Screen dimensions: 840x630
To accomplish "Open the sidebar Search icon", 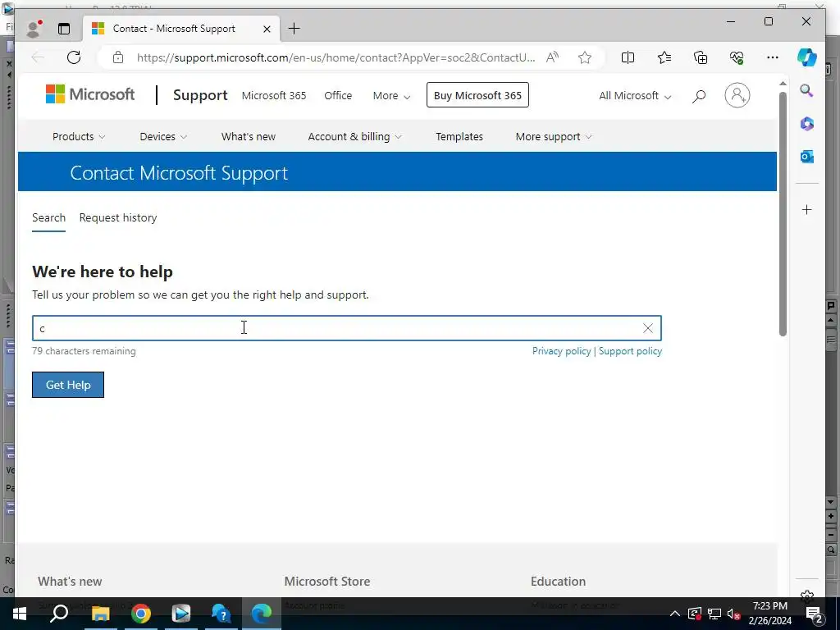I will [x=807, y=90].
